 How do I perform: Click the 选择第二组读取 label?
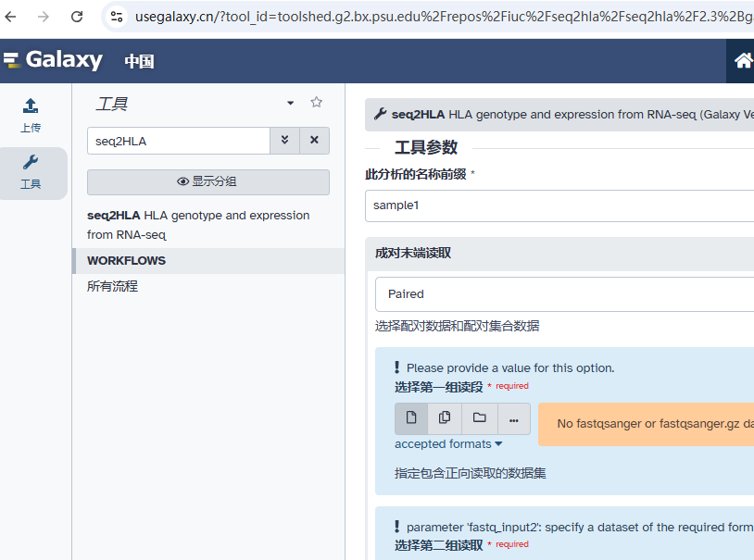[438, 544]
